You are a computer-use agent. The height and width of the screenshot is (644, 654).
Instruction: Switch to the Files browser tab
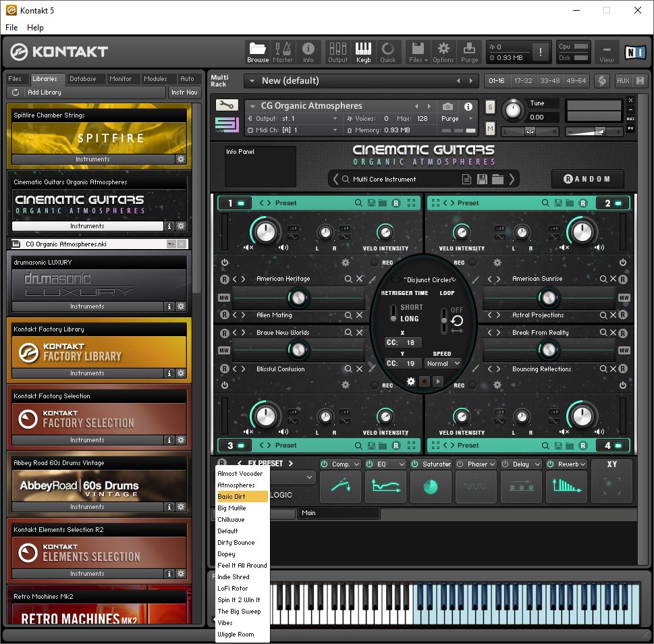[x=15, y=78]
